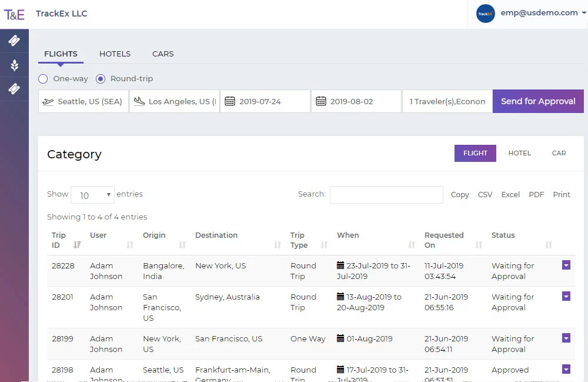Click calendar icon in trip 28199 row
The height and width of the screenshot is (382, 588).
point(340,338)
